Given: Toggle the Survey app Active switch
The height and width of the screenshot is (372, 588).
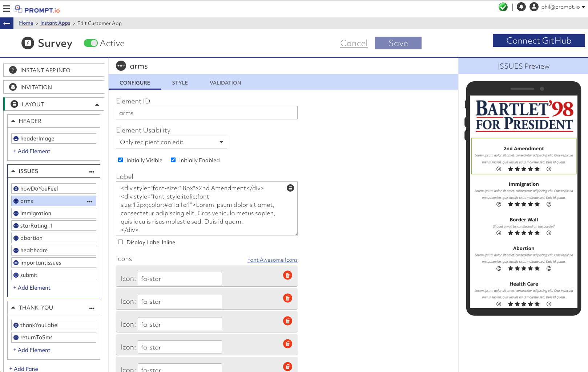Looking at the screenshot, I should [x=90, y=43].
